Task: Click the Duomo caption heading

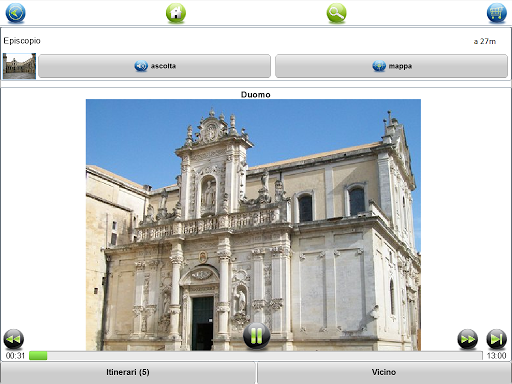Action: pyautogui.click(x=256, y=95)
